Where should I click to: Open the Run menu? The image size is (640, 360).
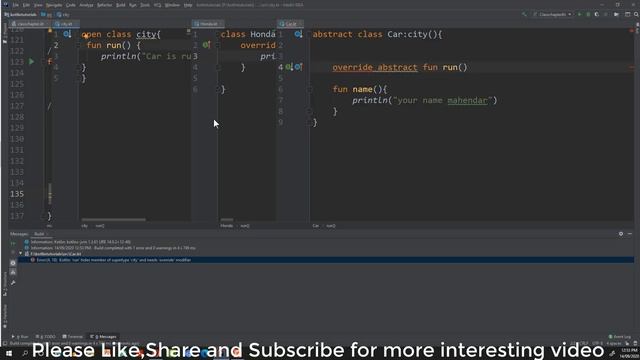point(133,5)
